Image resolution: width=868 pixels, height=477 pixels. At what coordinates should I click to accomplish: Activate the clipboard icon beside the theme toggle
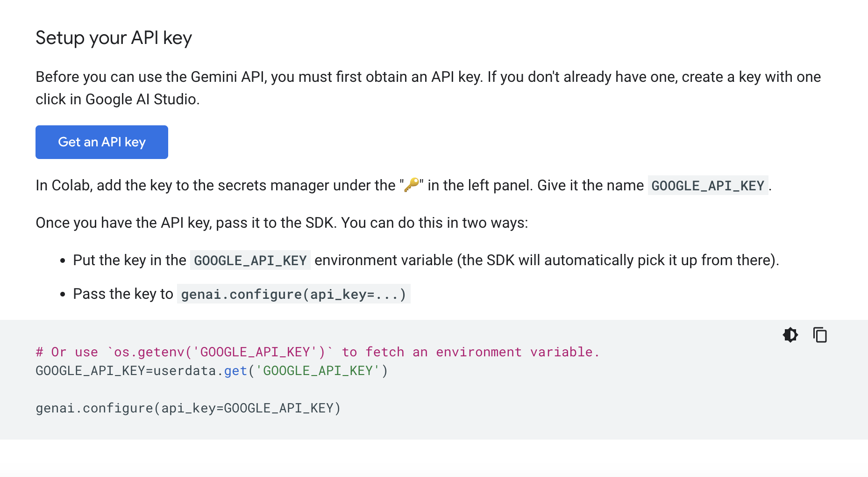819,335
